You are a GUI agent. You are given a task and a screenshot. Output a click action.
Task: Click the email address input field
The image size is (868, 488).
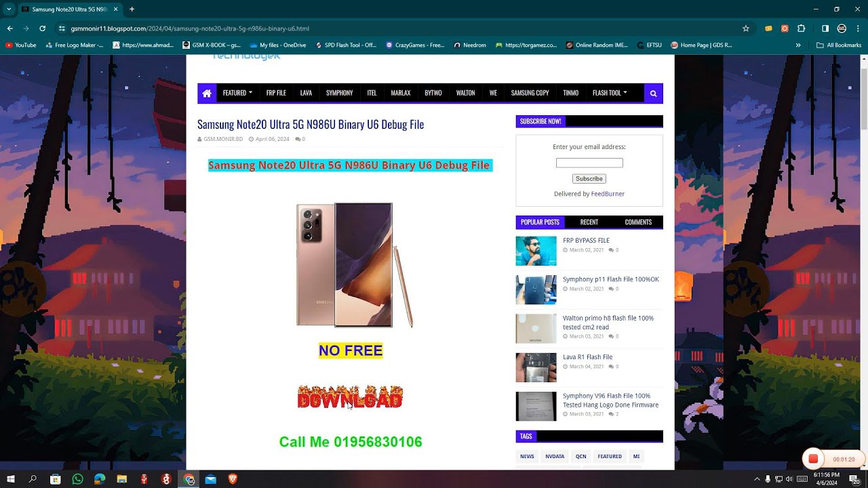pos(589,163)
